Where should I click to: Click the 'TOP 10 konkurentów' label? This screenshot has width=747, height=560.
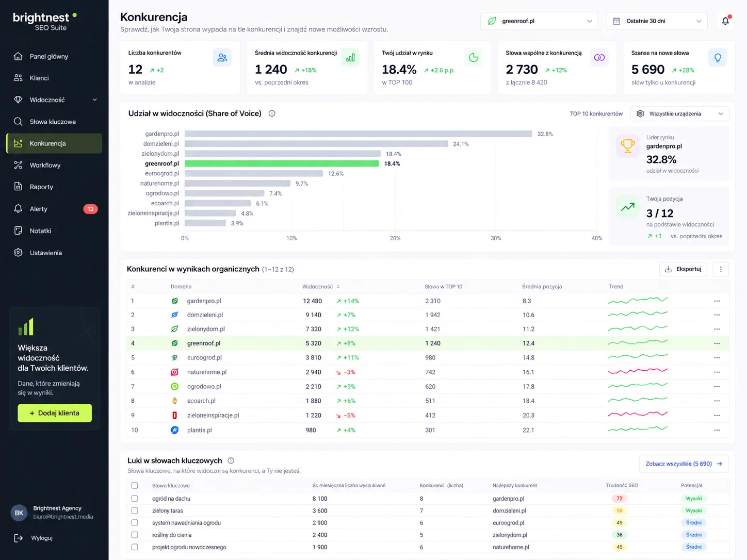point(596,114)
